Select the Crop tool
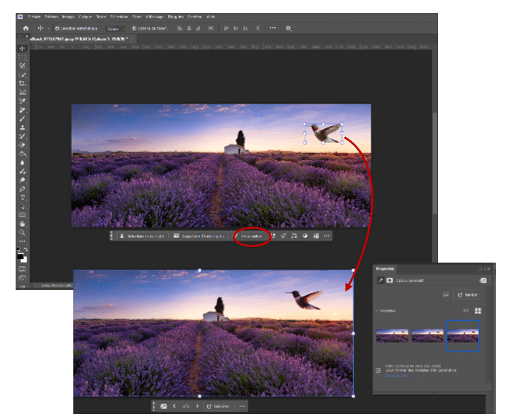 click(x=22, y=83)
